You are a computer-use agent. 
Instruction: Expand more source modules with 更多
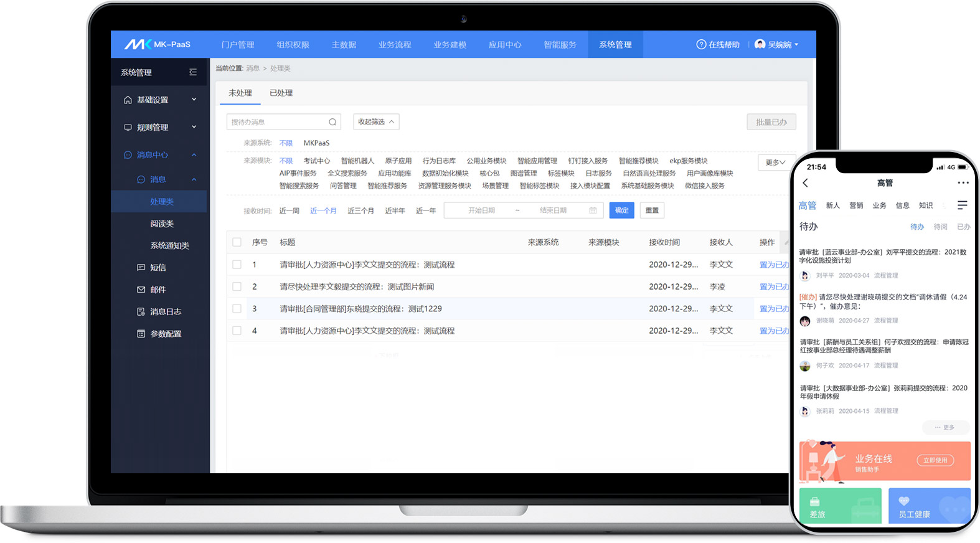[776, 163]
